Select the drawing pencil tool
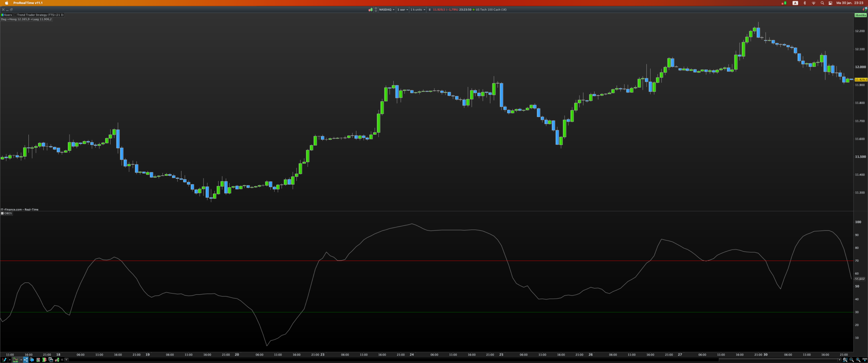The height and width of the screenshot is (363, 868). click(x=4, y=360)
